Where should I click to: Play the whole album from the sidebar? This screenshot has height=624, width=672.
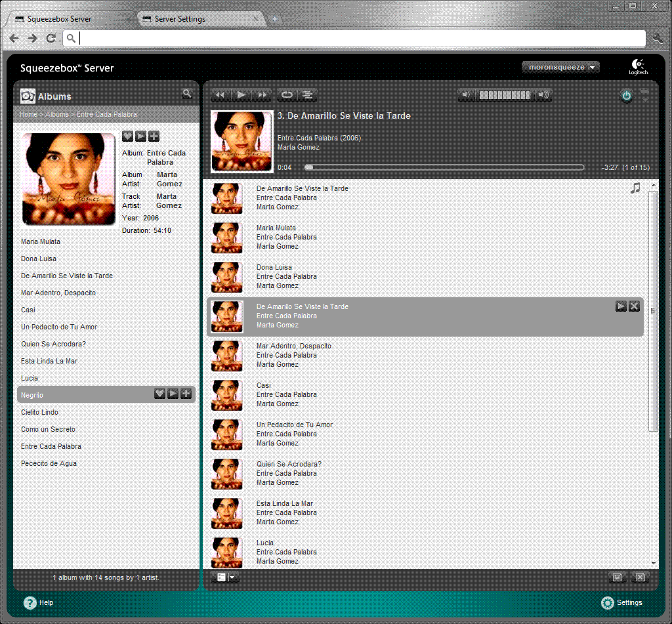(x=140, y=136)
